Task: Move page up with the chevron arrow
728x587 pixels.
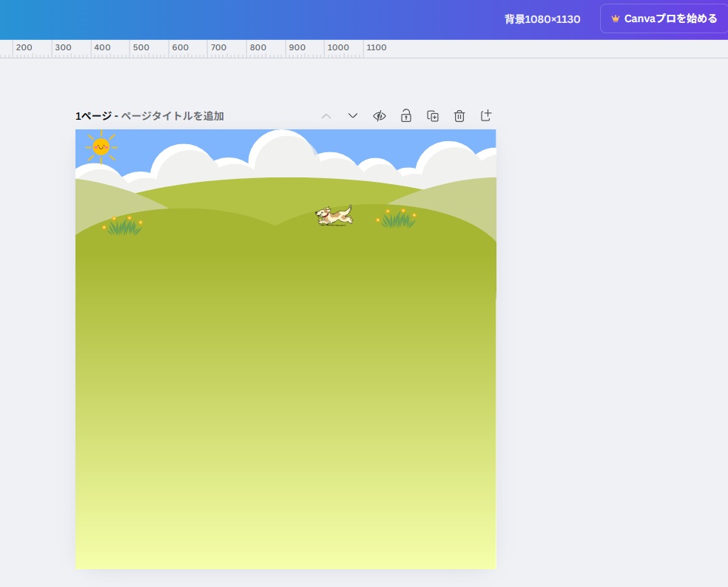Action: pyautogui.click(x=326, y=116)
